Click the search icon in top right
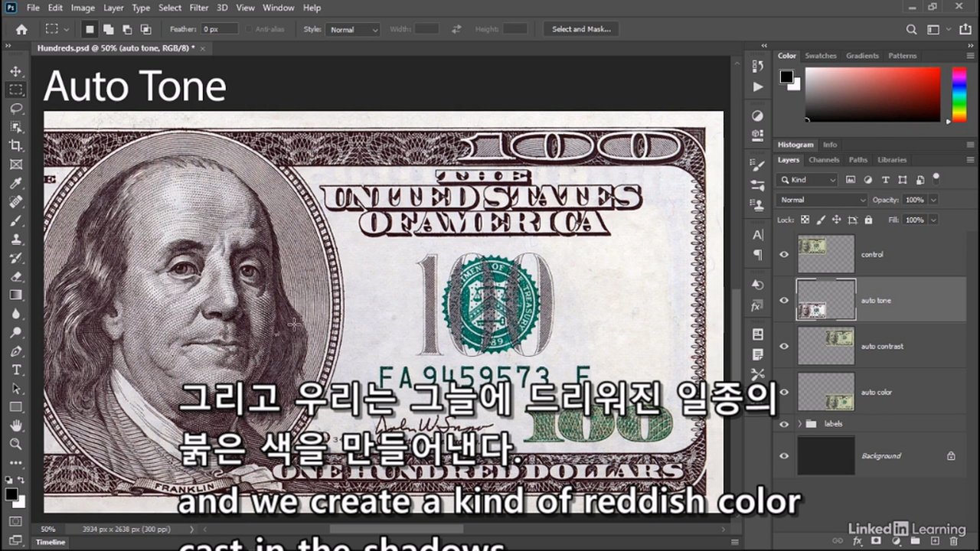 coord(911,29)
